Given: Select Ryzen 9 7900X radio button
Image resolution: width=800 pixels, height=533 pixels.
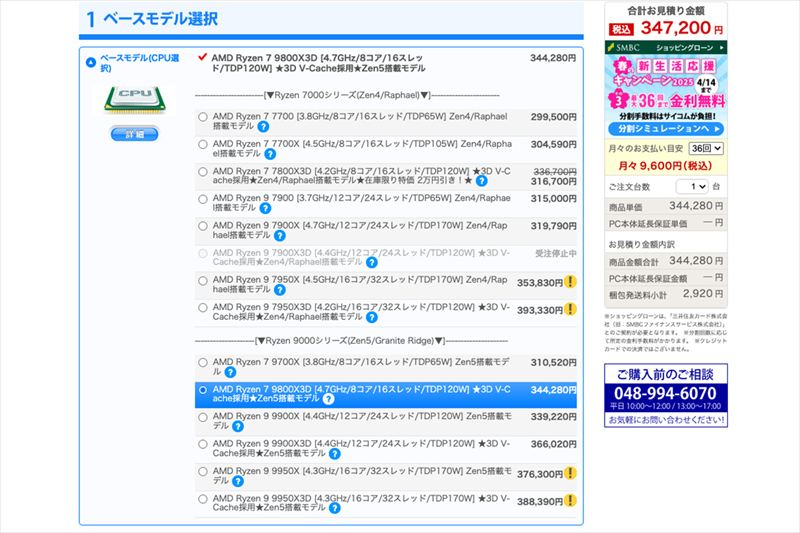Looking at the screenshot, I should coord(203,226).
